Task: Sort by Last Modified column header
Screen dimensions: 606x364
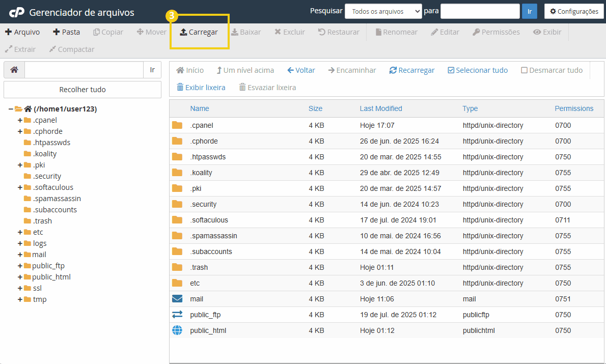Action: (x=381, y=108)
